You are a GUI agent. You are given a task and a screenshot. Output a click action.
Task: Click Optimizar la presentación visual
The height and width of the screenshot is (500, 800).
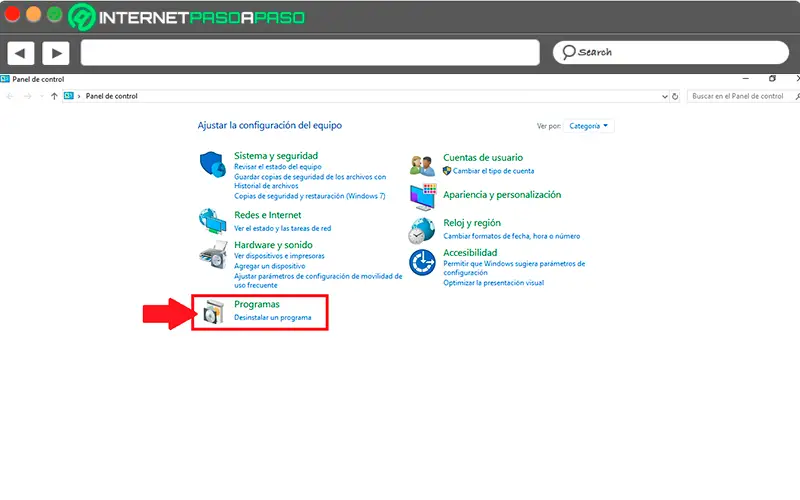(x=493, y=283)
